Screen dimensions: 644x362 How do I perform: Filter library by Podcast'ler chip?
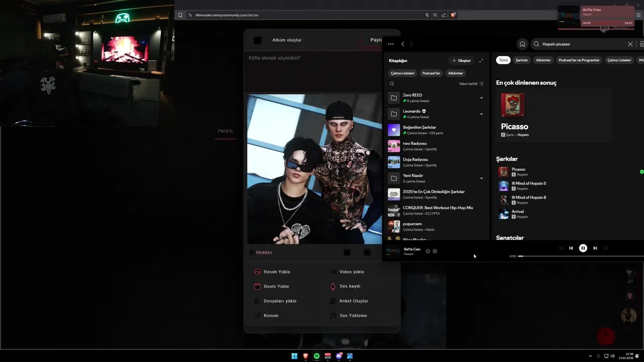[x=431, y=73]
